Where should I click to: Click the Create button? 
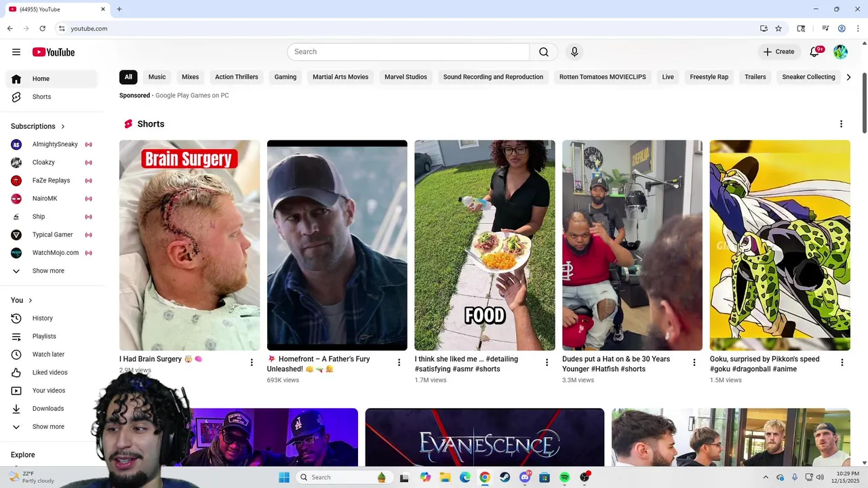[778, 52]
